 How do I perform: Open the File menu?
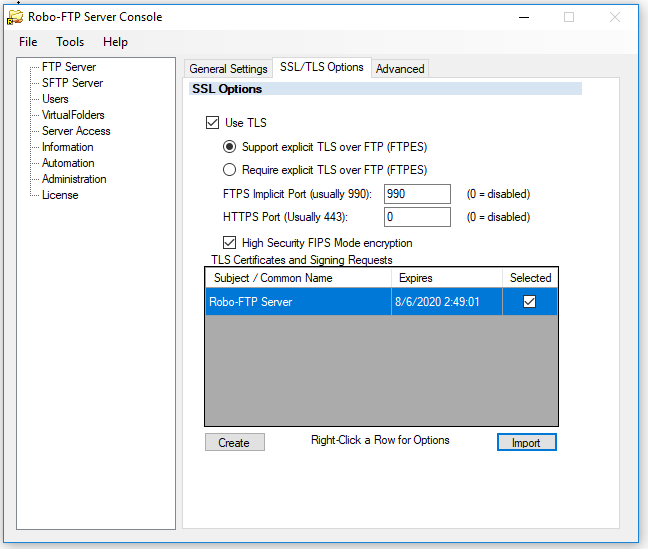(x=28, y=42)
